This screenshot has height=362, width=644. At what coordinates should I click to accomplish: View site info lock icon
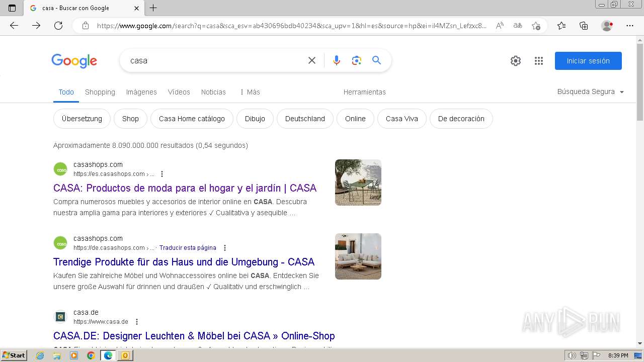(86, 26)
